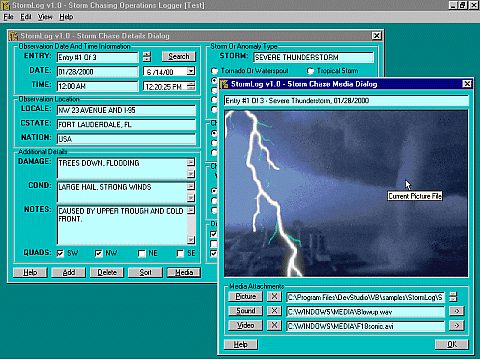
Task: Click the sound path field Blowup.wav
Action: 365,312
